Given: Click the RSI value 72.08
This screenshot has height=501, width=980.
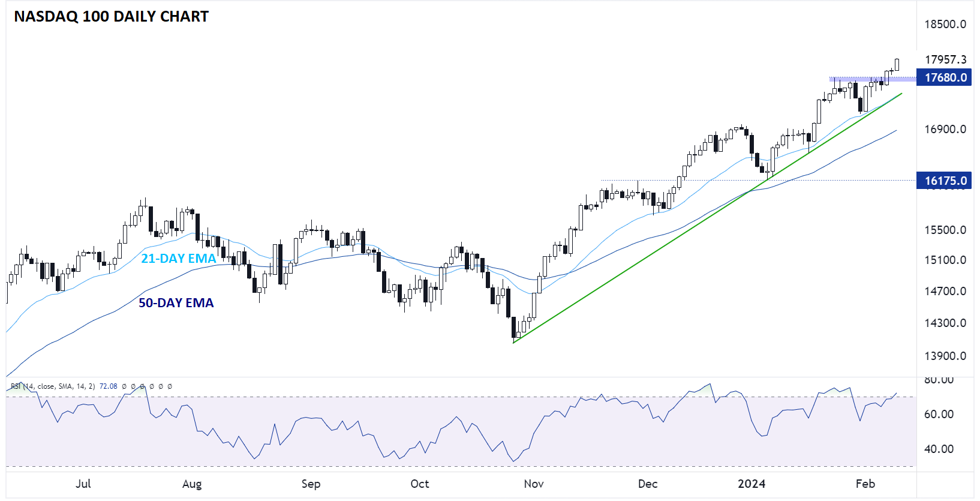Looking at the screenshot, I should click(108, 386).
